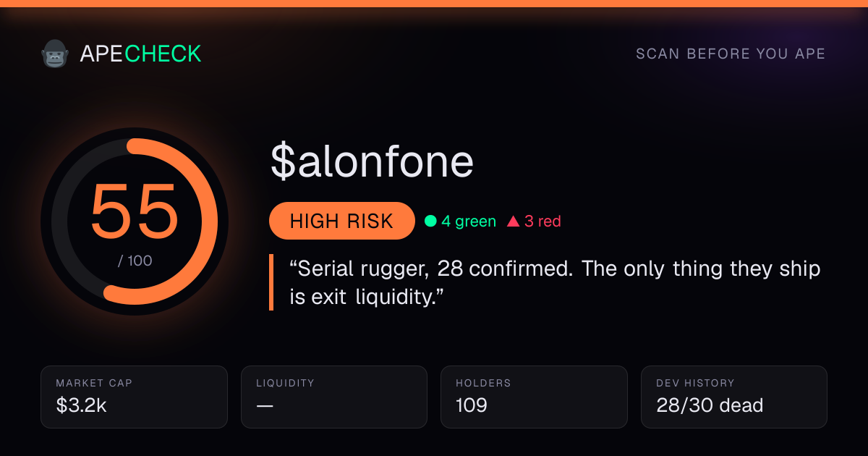
Task: Click the 55 risk score number
Action: click(135, 211)
